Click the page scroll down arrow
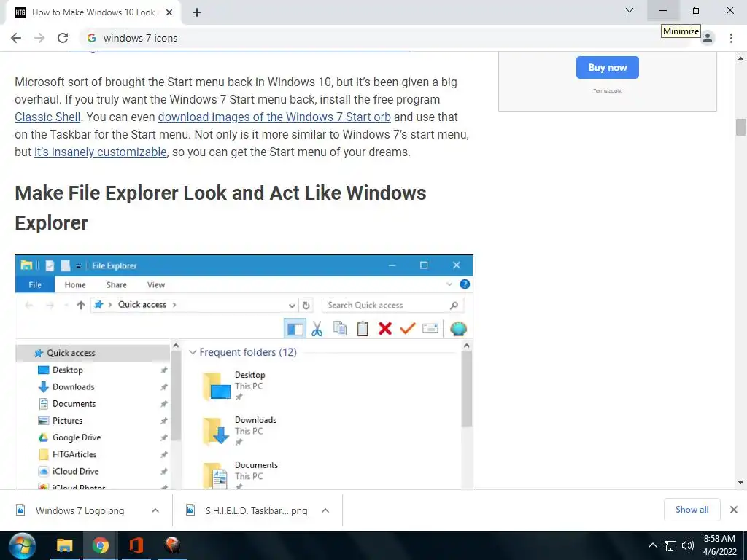747x560 pixels. point(741,483)
